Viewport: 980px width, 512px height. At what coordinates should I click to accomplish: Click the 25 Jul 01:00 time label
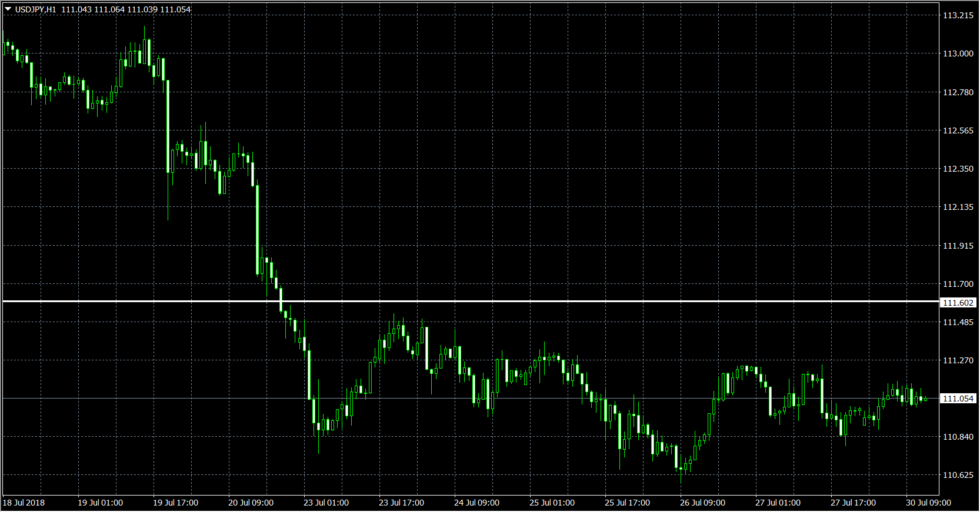tap(552, 503)
